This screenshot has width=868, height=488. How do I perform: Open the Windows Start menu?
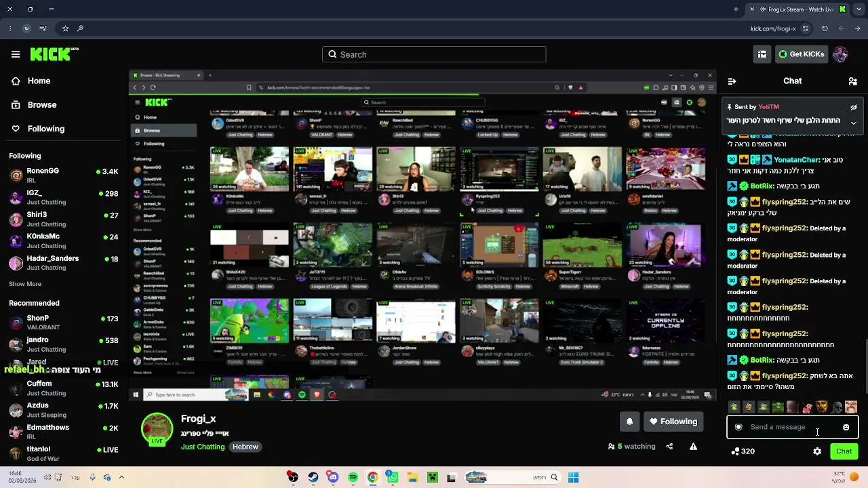(x=573, y=477)
